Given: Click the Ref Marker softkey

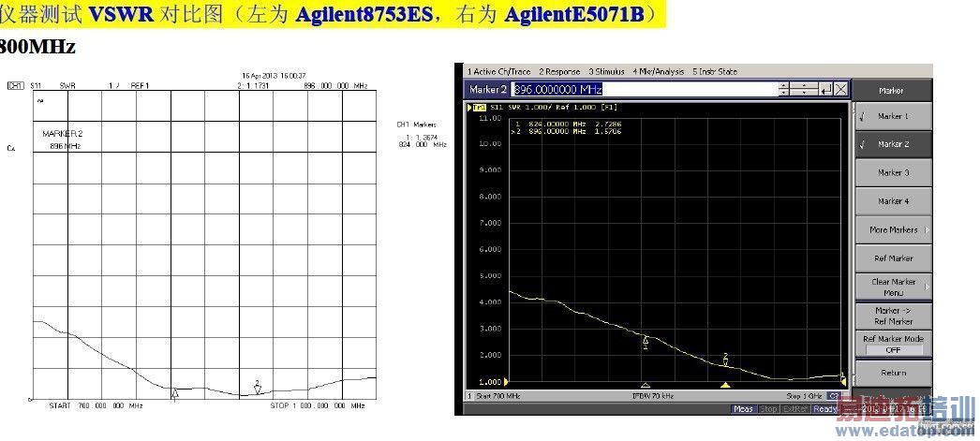Looking at the screenshot, I should (893, 258).
